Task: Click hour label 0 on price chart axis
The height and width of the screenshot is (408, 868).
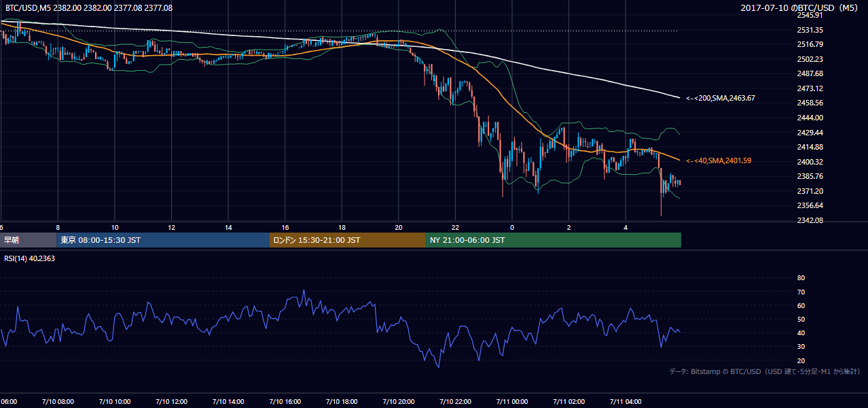Action: [512, 227]
